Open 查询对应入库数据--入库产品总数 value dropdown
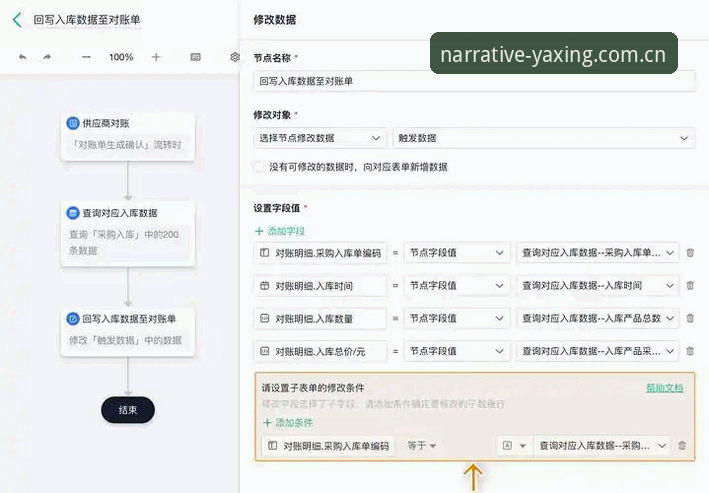Viewport: 709px width, 493px height. [x=597, y=318]
